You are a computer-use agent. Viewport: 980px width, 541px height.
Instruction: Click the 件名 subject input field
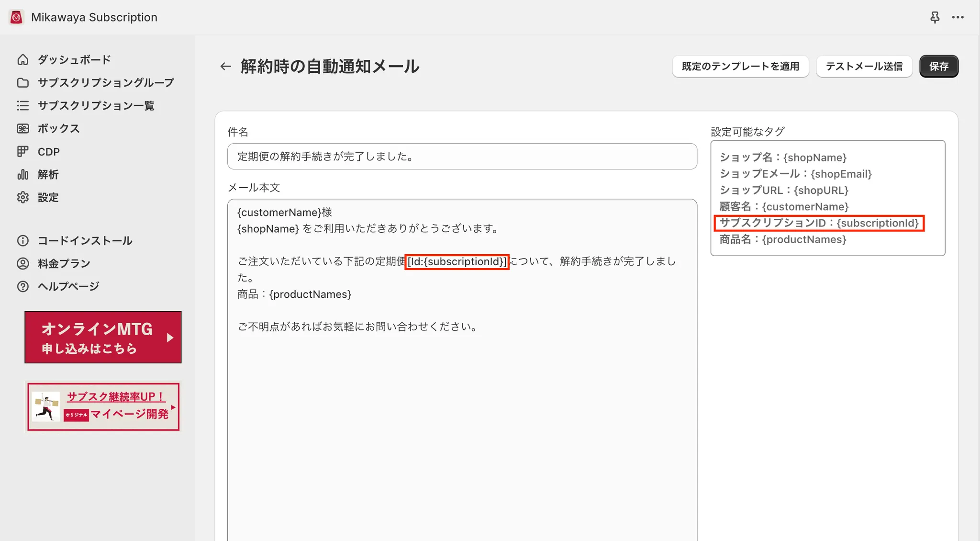coord(462,157)
